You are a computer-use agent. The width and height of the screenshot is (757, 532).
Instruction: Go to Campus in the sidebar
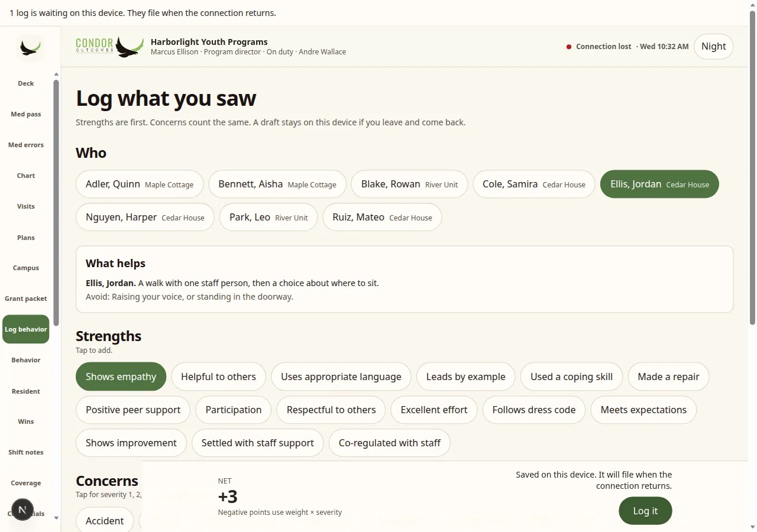[26, 268]
